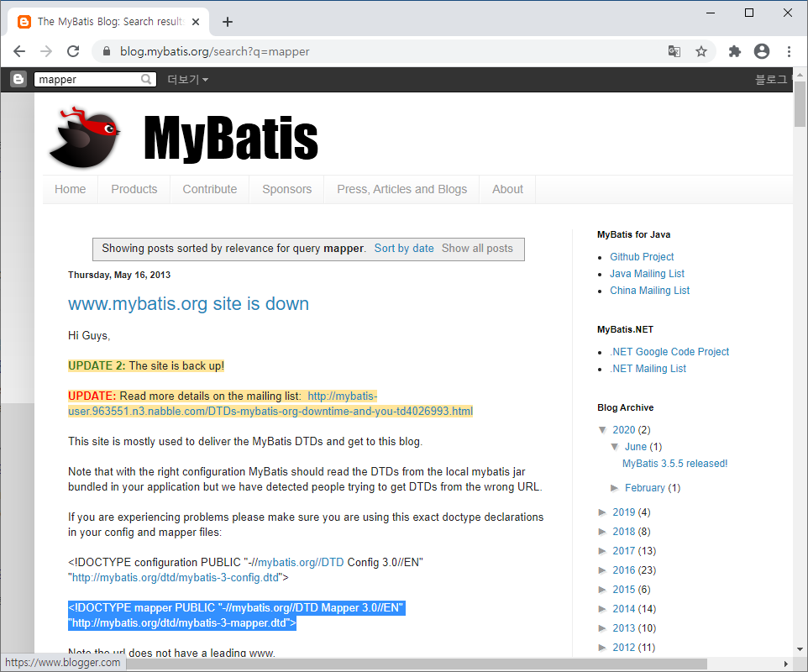Open the 2016 archive link
The width and height of the screenshot is (808, 672).
(x=623, y=570)
